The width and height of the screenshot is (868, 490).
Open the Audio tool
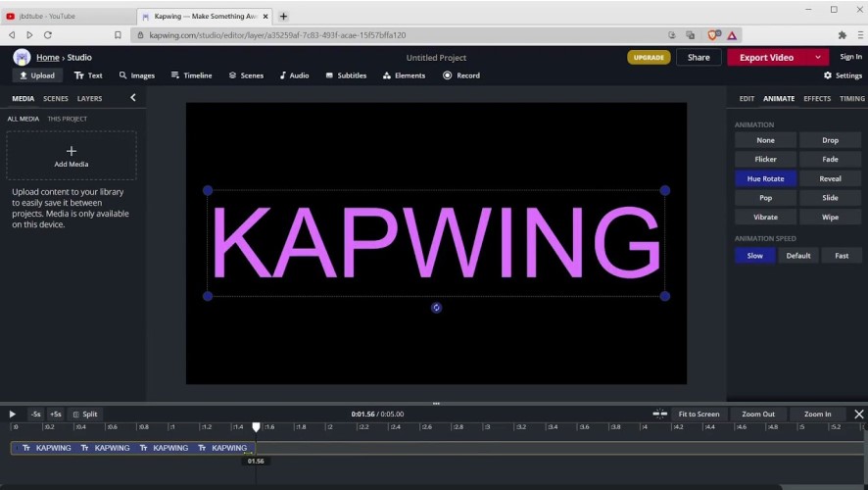295,75
